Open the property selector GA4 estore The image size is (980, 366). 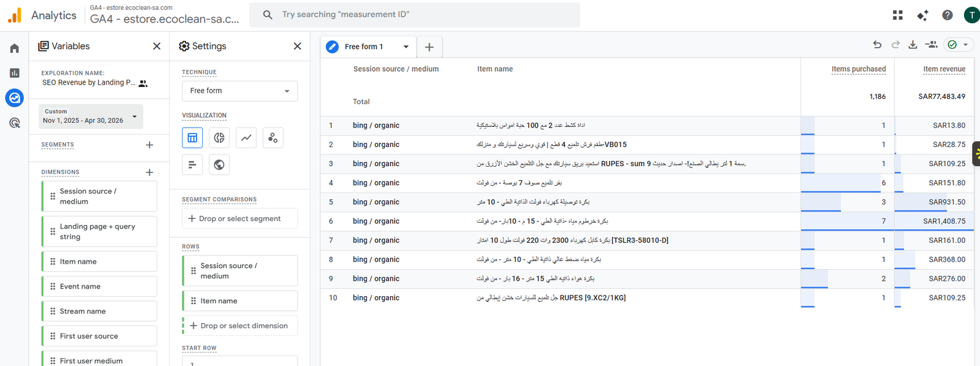click(164, 15)
